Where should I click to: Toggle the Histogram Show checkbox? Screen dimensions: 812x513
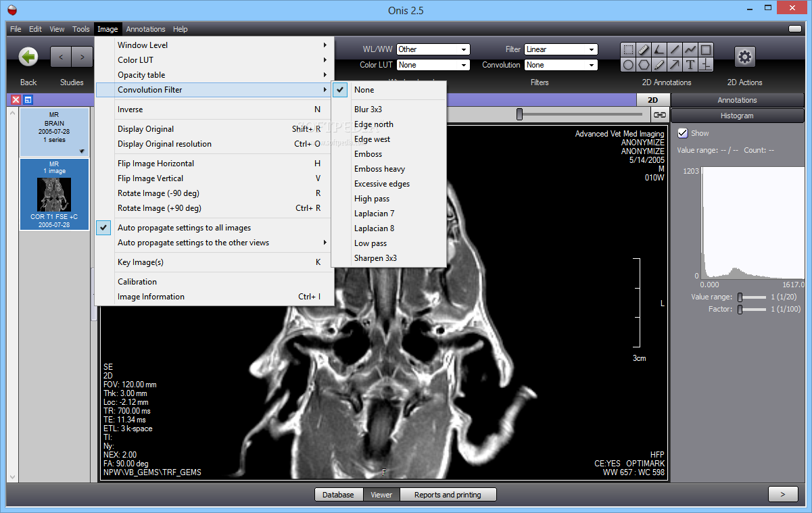click(x=683, y=133)
